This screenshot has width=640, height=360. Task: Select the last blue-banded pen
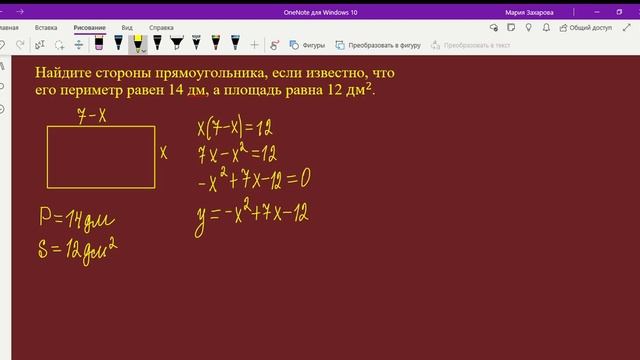235,43
